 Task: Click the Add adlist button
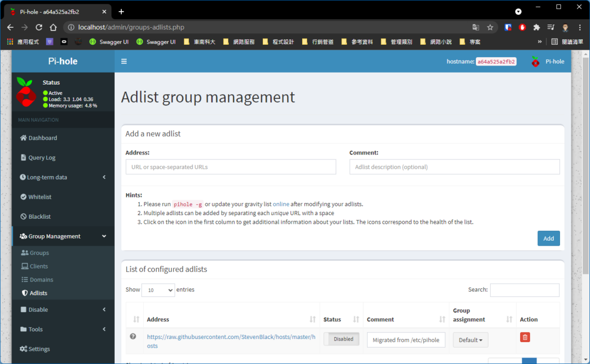click(548, 238)
